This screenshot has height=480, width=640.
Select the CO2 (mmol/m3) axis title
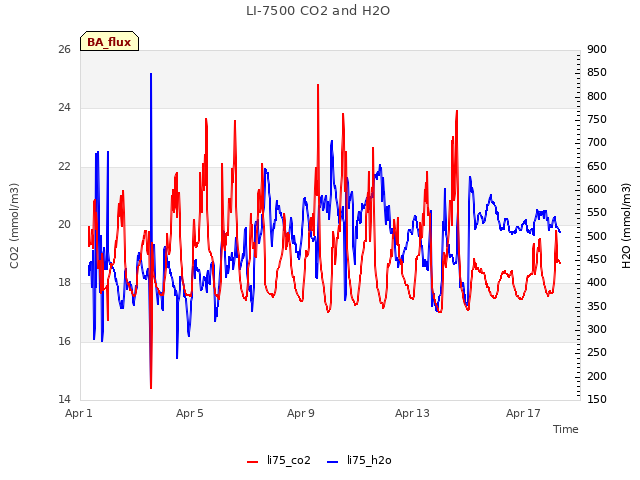pos(14,226)
